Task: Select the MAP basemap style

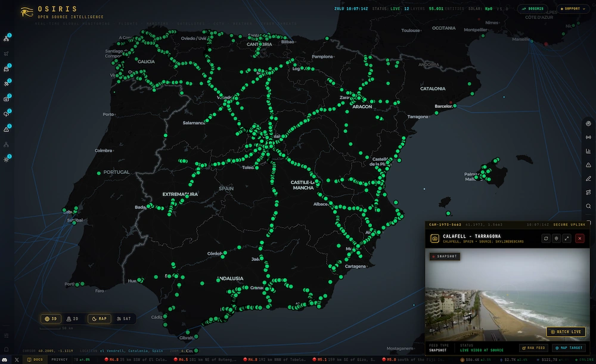Action: [x=99, y=319]
